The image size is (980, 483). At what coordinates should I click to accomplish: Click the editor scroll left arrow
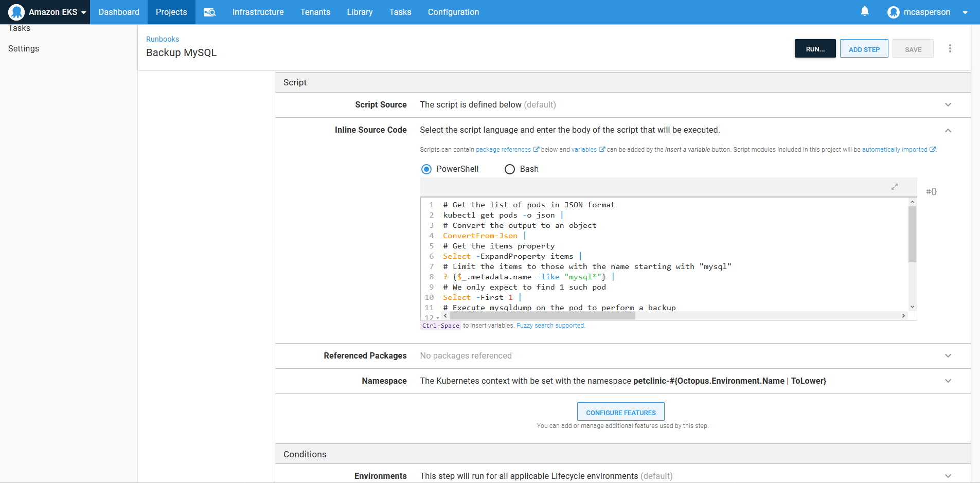(x=446, y=316)
